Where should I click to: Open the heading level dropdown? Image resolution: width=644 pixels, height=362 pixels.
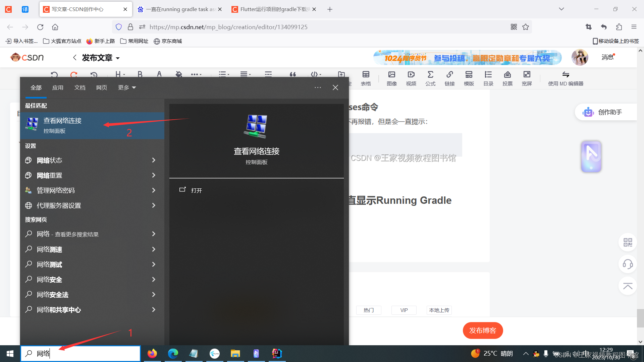tap(119, 74)
